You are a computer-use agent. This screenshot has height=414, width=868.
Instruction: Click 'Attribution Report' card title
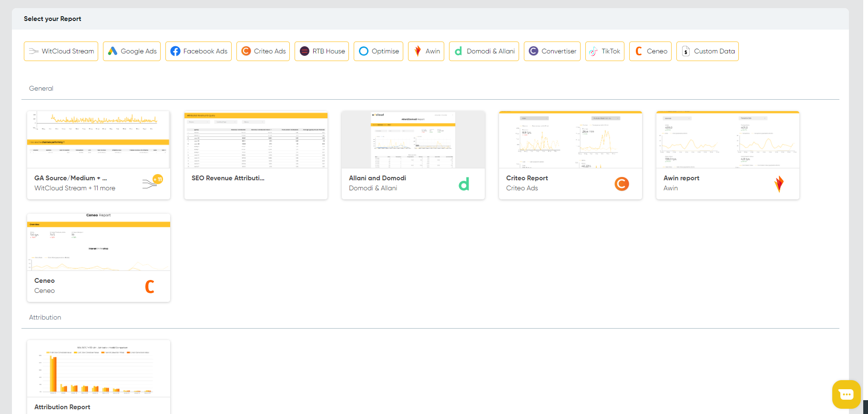[62, 407]
